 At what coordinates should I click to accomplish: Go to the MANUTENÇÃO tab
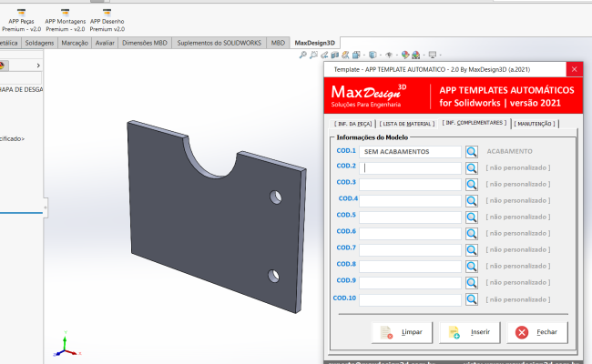pyautogui.click(x=535, y=123)
